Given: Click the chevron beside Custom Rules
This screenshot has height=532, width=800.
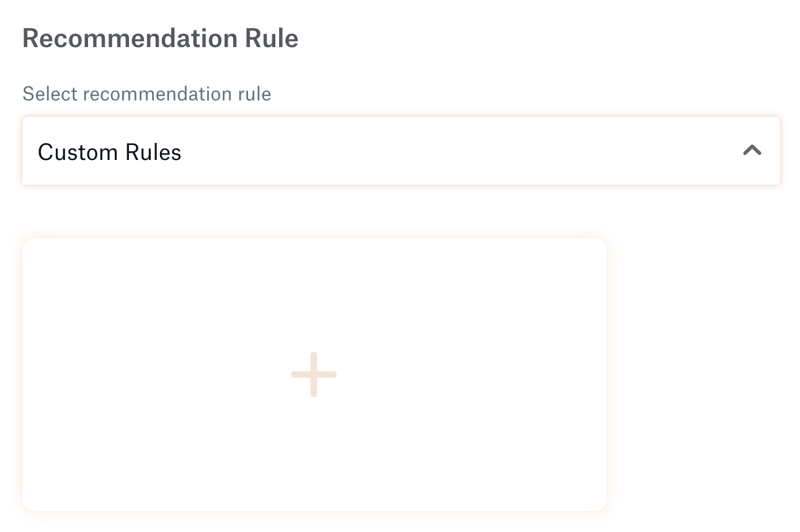Looking at the screenshot, I should (x=752, y=151).
